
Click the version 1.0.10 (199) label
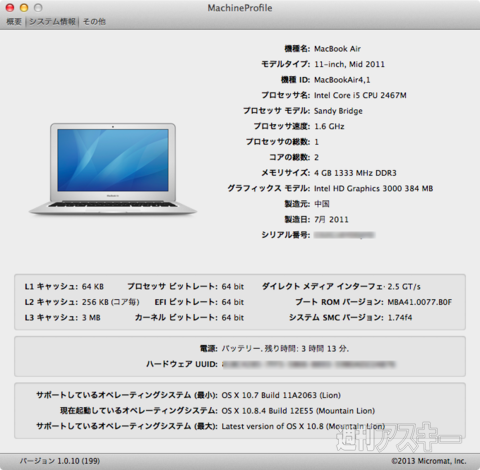(x=60, y=461)
